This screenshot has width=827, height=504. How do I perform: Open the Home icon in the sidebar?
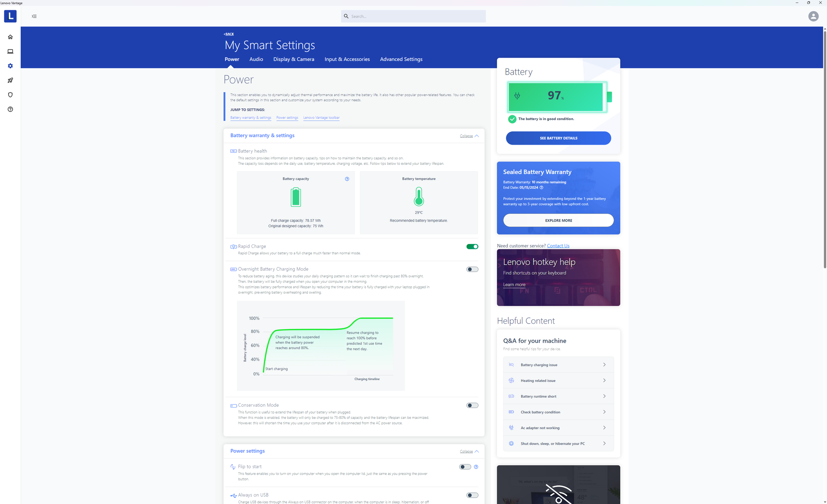[10, 37]
